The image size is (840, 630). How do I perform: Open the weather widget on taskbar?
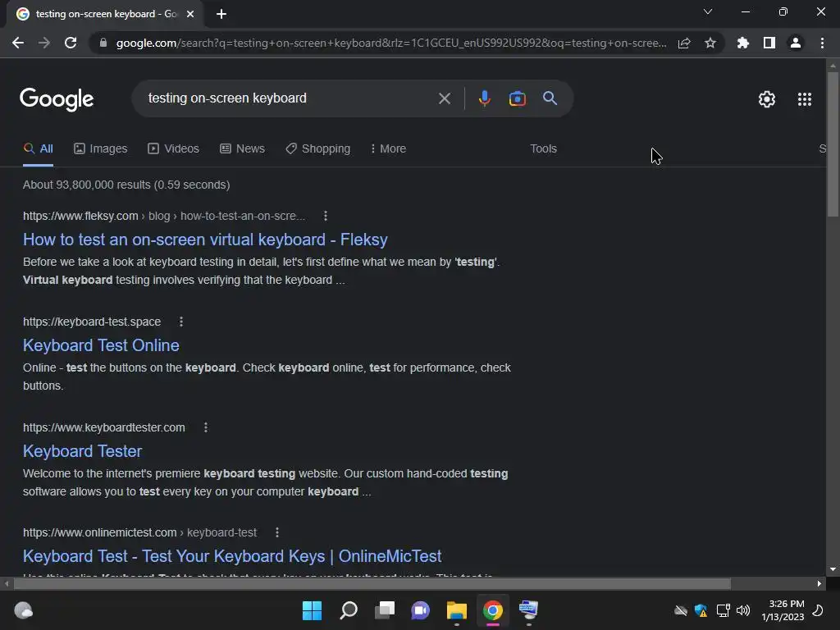coord(23,610)
